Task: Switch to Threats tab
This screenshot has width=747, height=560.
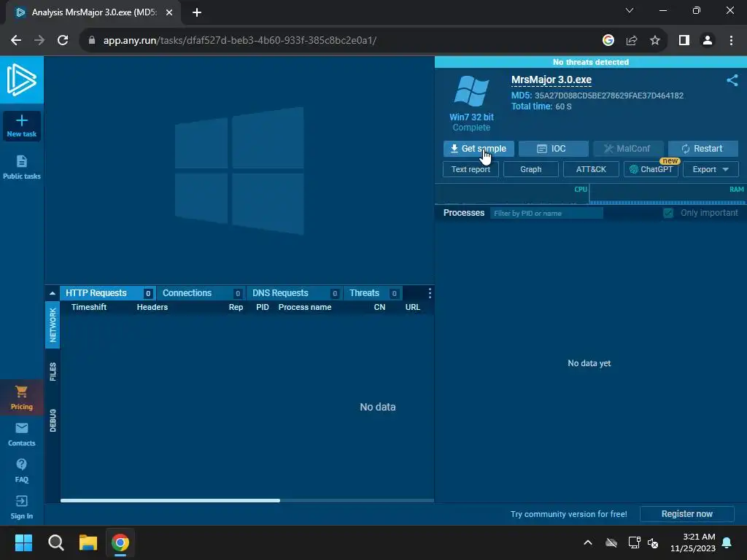Action: coord(373,293)
